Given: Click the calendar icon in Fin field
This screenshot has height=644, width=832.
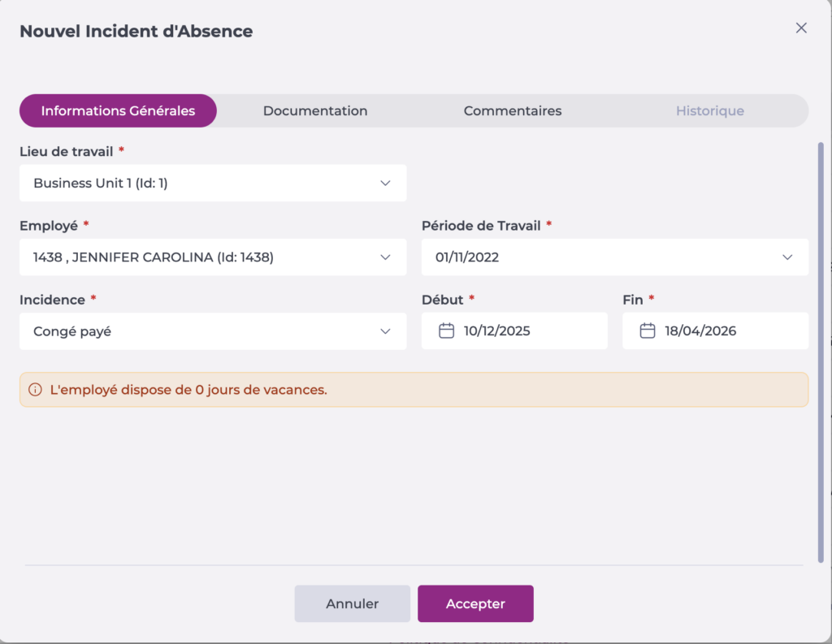Looking at the screenshot, I should coord(647,331).
